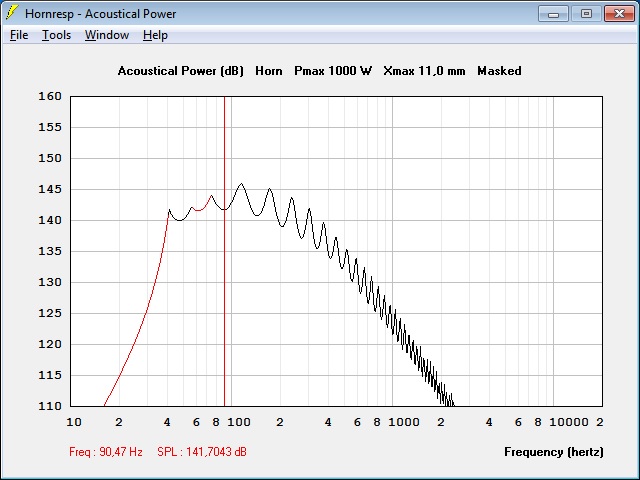Click the 130 y-axis label
This screenshot has height=480, width=640.
tap(50, 282)
